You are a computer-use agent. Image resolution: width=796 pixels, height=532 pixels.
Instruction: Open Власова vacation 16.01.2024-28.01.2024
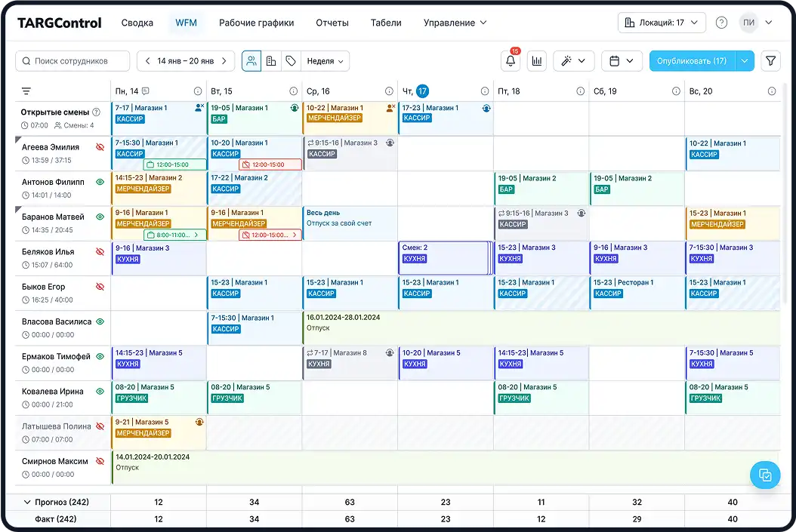click(541, 328)
